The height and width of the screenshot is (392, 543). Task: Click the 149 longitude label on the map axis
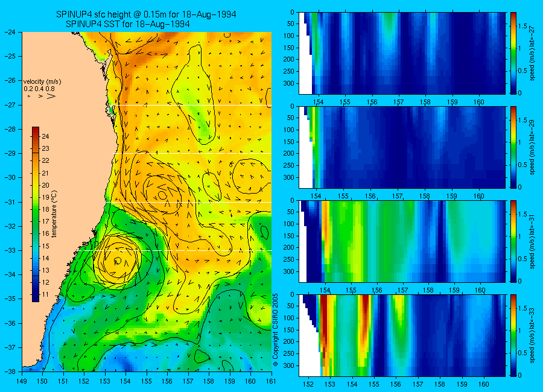[22, 381]
